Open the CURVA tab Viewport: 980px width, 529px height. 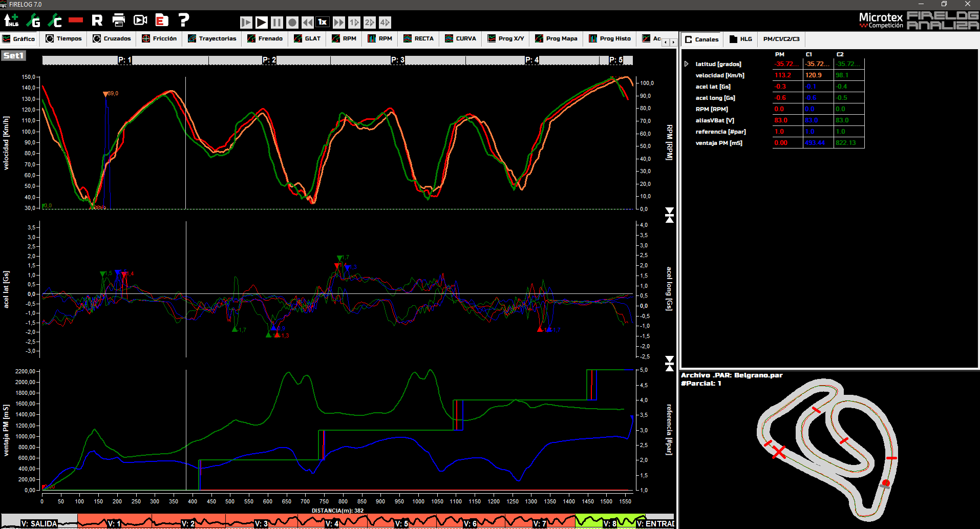tap(461, 39)
